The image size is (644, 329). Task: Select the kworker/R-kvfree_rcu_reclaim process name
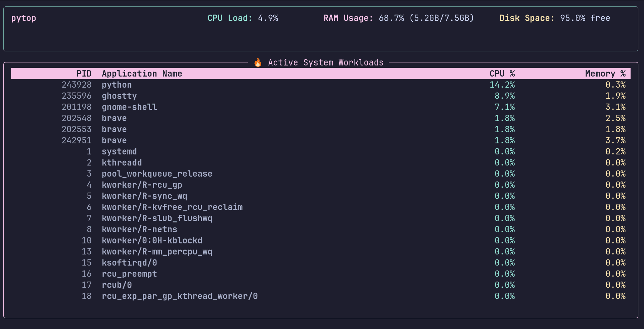point(172,207)
